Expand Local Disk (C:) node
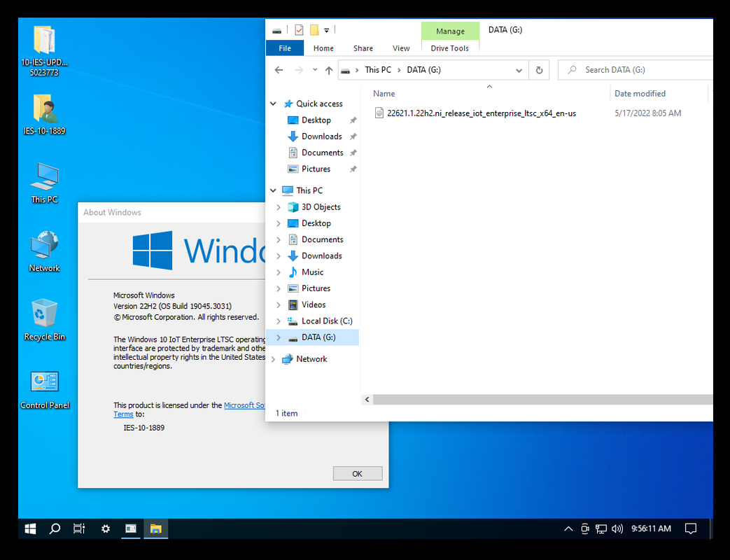The width and height of the screenshot is (730, 560). 279,321
